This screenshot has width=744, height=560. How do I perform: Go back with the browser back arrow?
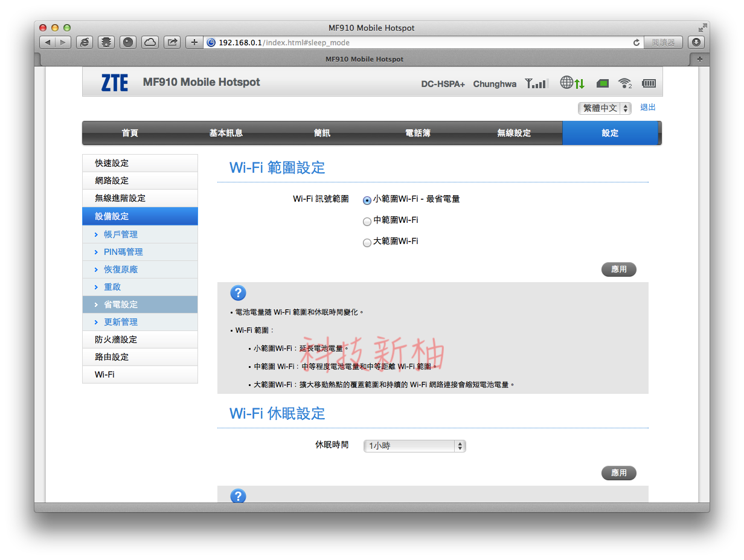(48, 42)
